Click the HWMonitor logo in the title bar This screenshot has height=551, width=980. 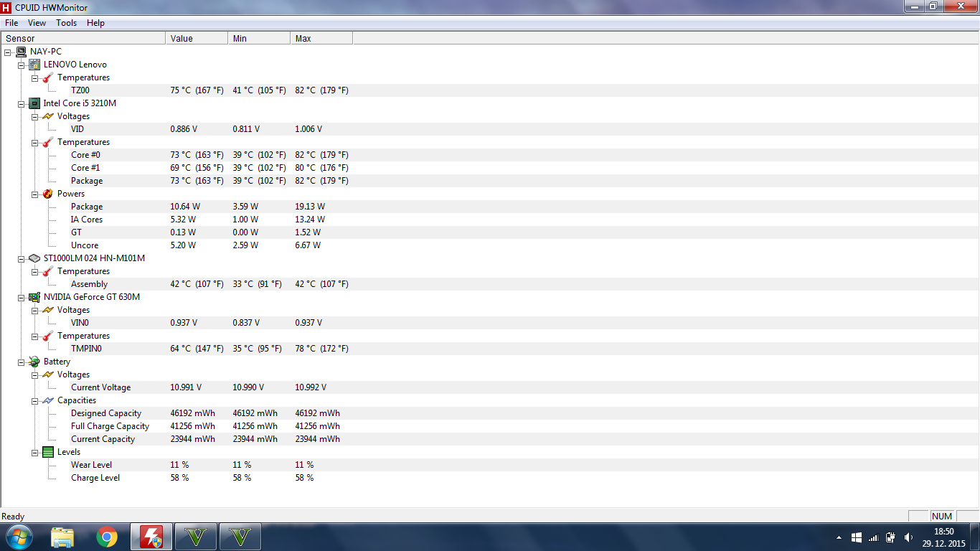point(7,7)
